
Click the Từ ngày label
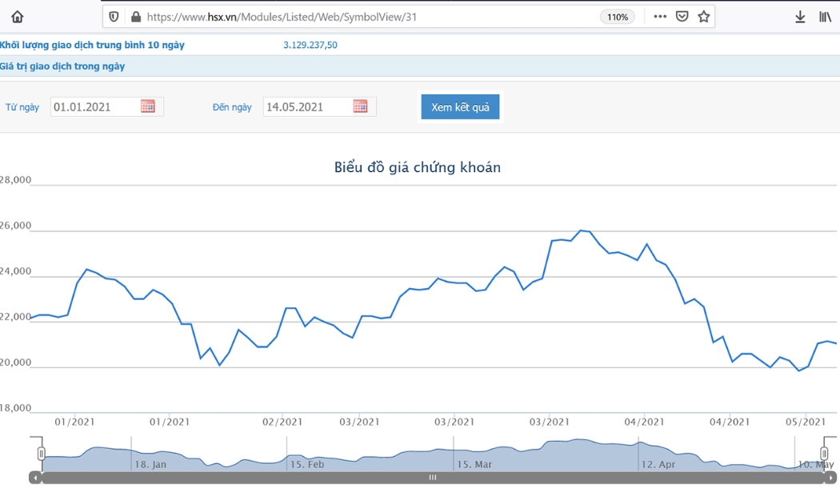[x=22, y=107]
